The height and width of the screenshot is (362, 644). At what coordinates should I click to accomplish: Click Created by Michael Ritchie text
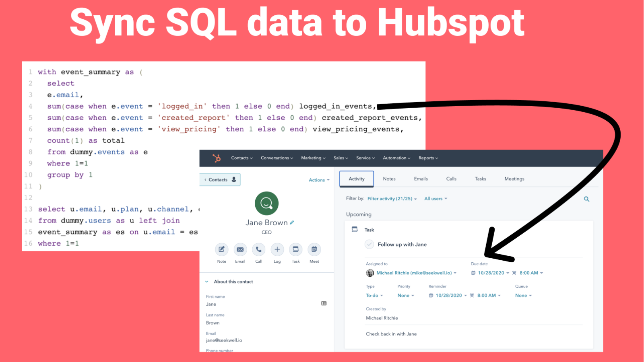pos(382,318)
